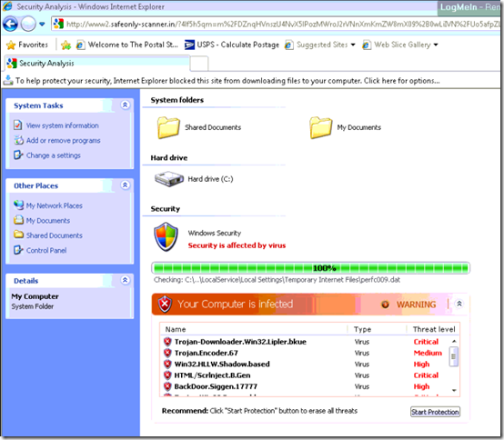
Task: Click the Windows Security shield icon
Action: point(166,237)
